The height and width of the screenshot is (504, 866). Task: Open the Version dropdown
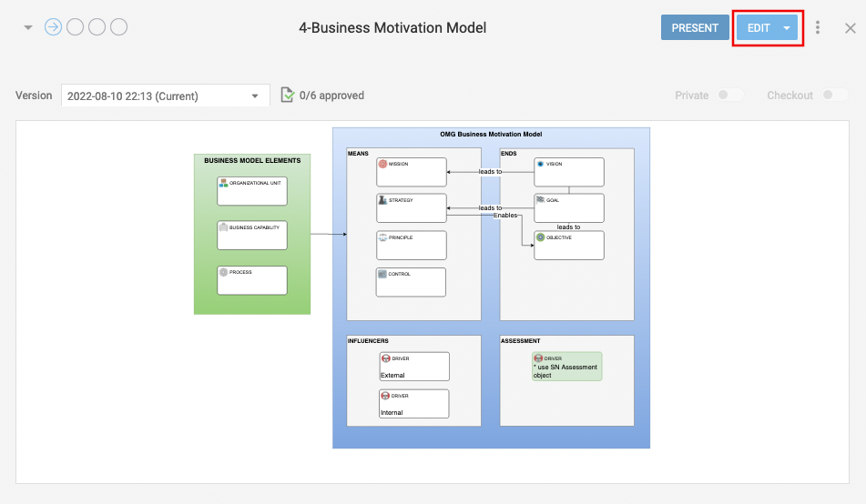[x=165, y=96]
